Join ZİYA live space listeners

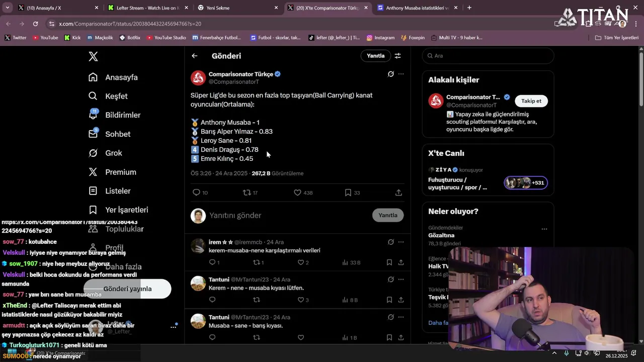point(526,183)
